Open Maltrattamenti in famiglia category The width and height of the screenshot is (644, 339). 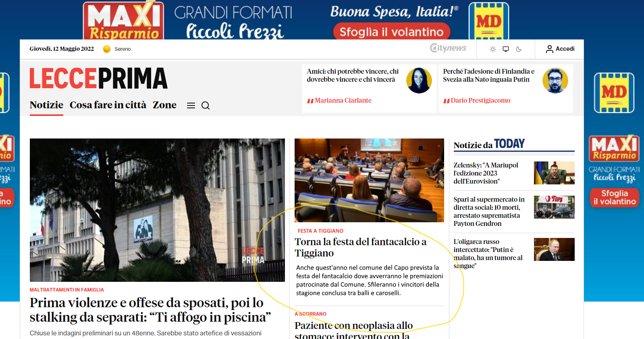point(67,290)
